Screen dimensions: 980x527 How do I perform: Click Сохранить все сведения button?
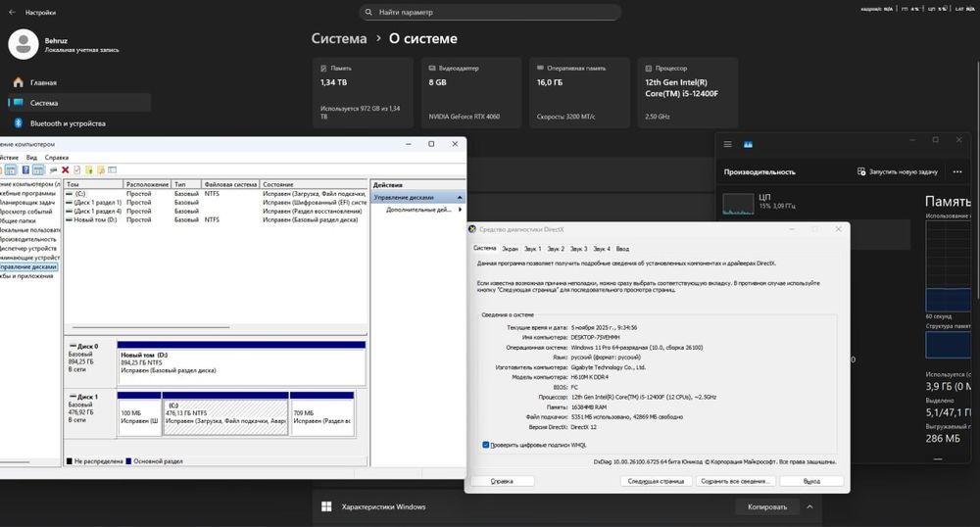coord(734,481)
